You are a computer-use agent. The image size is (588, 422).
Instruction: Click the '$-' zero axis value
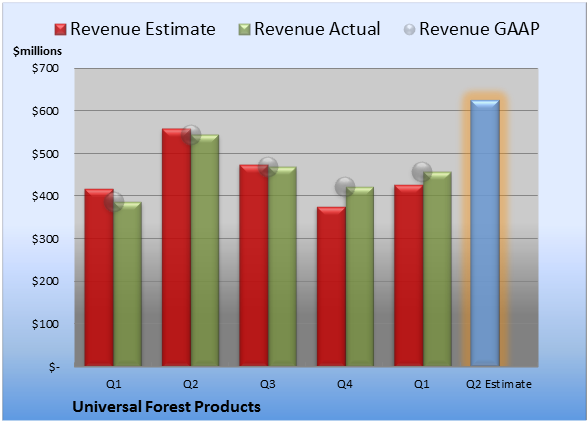pyautogui.click(x=54, y=367)
